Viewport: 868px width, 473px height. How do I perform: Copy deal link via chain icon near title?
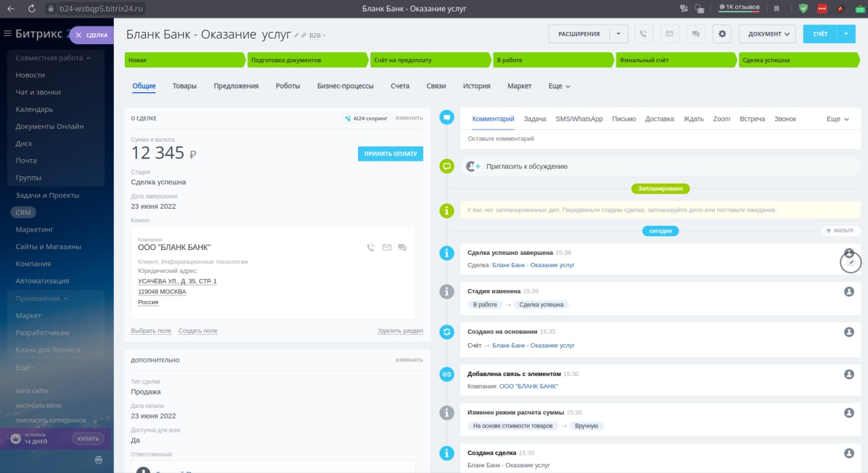[x=304, y=35]
